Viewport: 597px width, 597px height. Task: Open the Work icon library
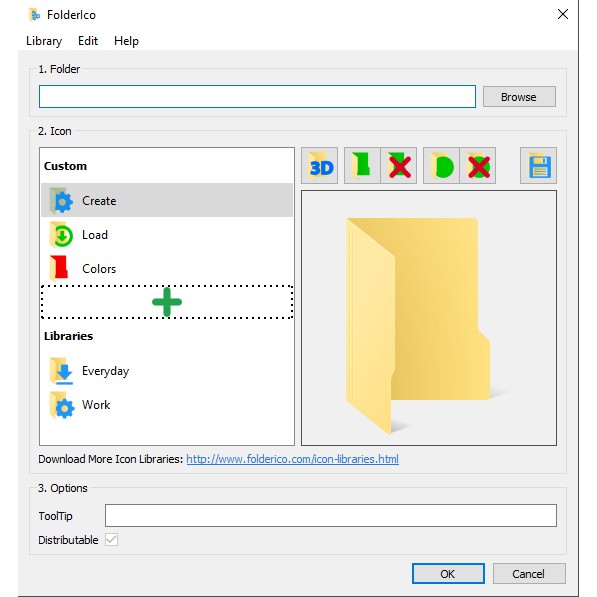[167, 405]
